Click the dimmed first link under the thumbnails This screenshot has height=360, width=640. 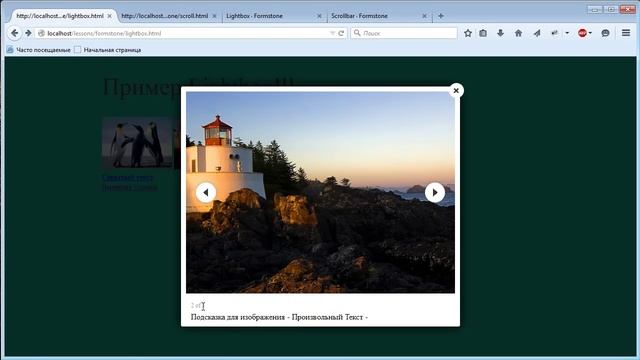pos(128,178)
